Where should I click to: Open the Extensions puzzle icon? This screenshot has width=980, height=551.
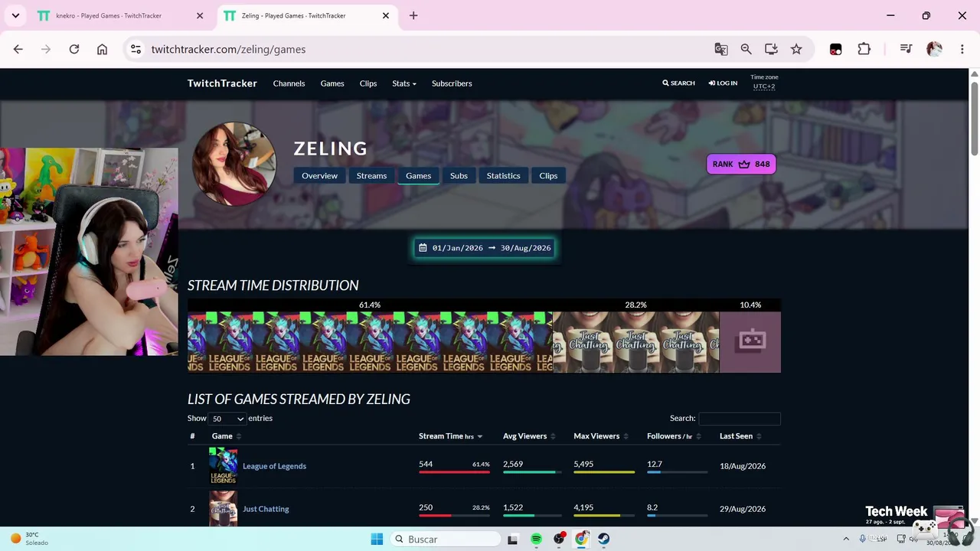pyautogui.click(x=864, y=49)
